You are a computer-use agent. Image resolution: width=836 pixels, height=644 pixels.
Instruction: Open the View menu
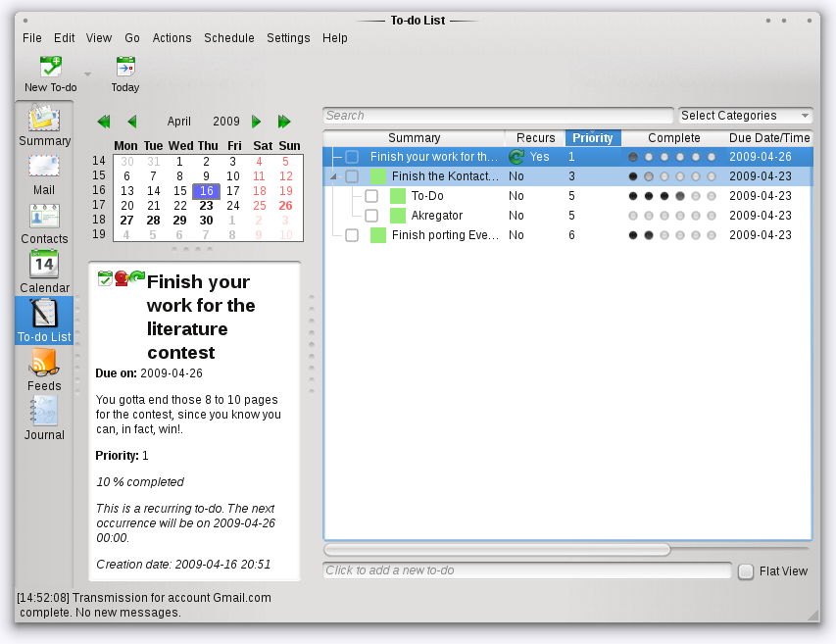pyautogui.click(x=99, y=38)
